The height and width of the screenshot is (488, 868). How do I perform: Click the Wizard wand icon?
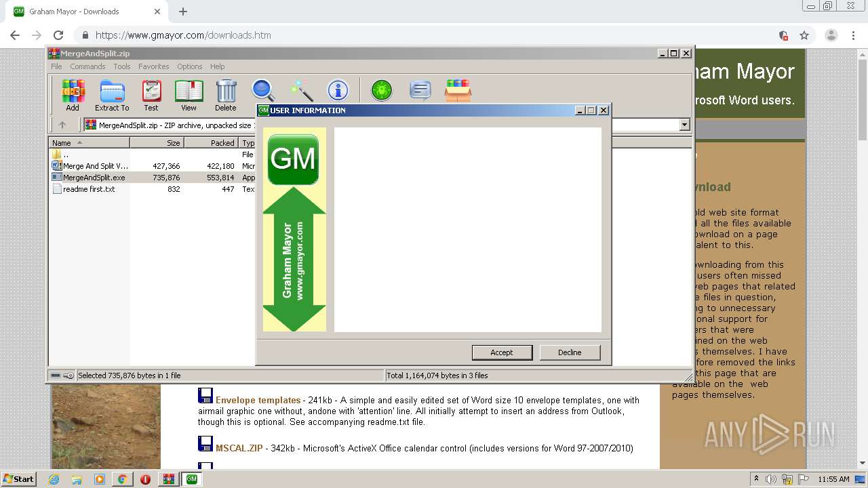click(x=301, y=90)
